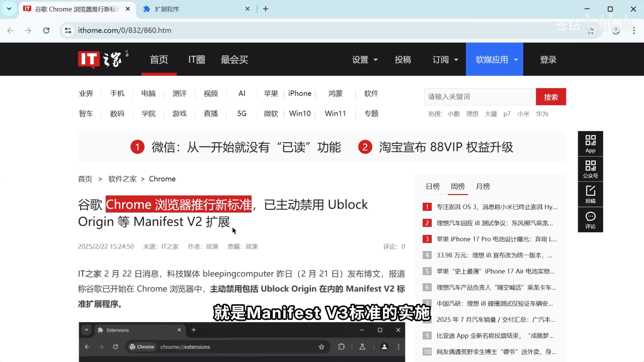Image resolution: width=644 pixels, height=362 pixels.
Task: Open headline 淘宝宣布 88VIP 权益升级
Action: [446, 147]
